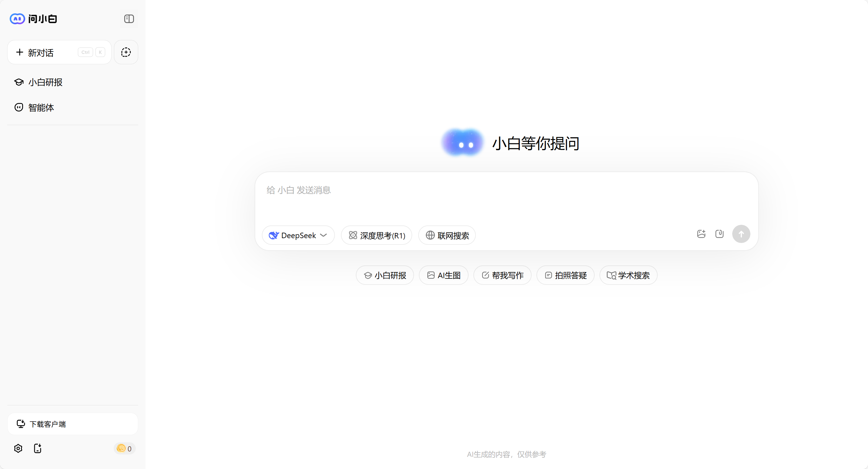This screenshot has height=469, width=868.
Task: Click the image upload icon
Action: pyautogui.click(x=701, y=234)
